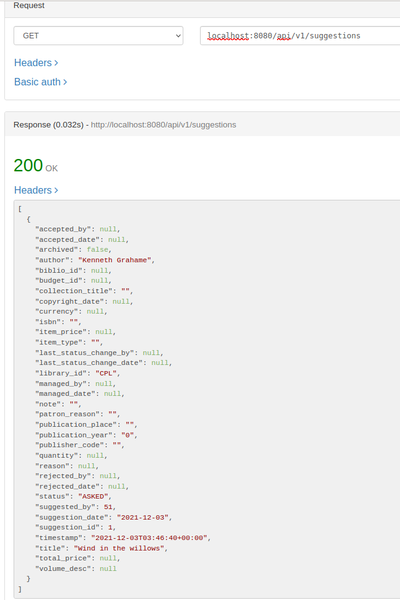Expand the Basic auth section
The width and height of the screenshot is (400, 600).
(41, 82)
